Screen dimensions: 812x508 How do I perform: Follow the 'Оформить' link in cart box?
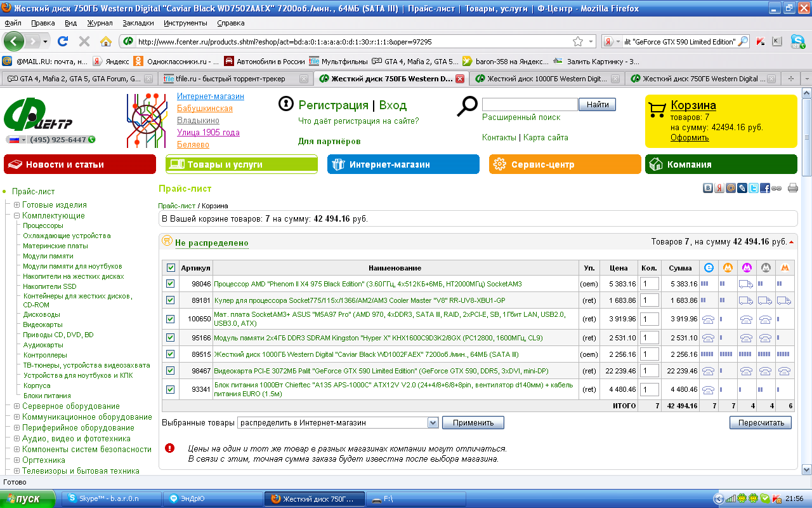690,138
